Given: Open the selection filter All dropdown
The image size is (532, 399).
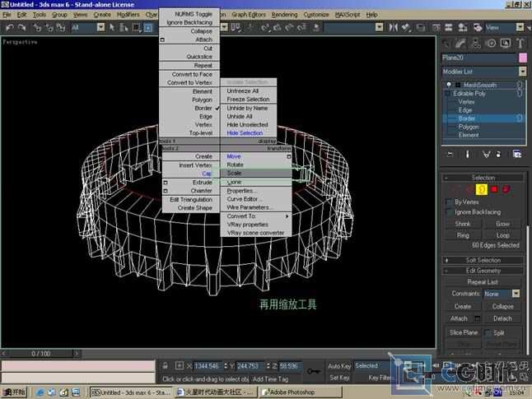Looking at the screenshot, I should [x=100, y=27].
